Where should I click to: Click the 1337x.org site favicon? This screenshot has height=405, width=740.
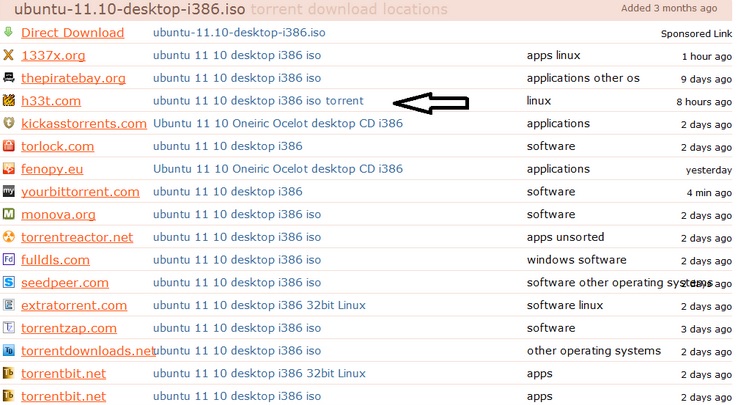pos(8,55)
